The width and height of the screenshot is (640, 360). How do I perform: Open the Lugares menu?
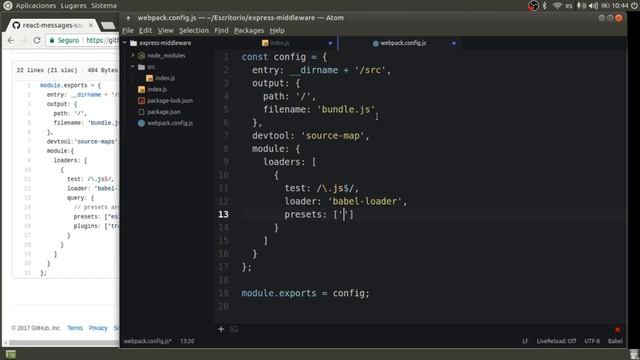73,5
